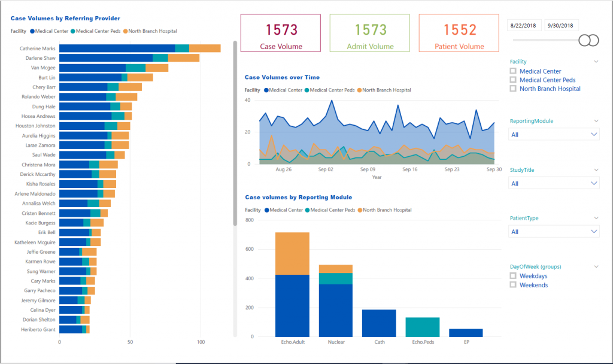Select the Medical Center legend dot on reporting module chart
Image resolution: width=613 pixels, height=364 pixels.
click(x=266, y=210)
